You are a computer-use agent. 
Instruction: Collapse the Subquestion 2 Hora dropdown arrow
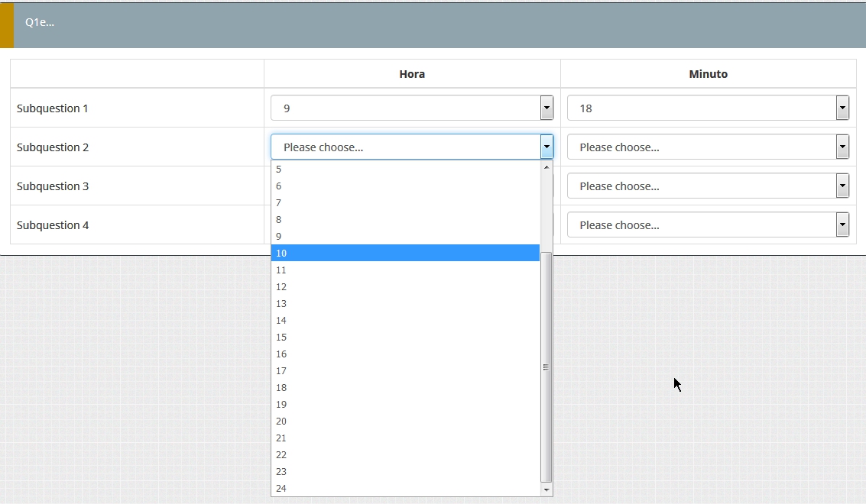point(547,147)
